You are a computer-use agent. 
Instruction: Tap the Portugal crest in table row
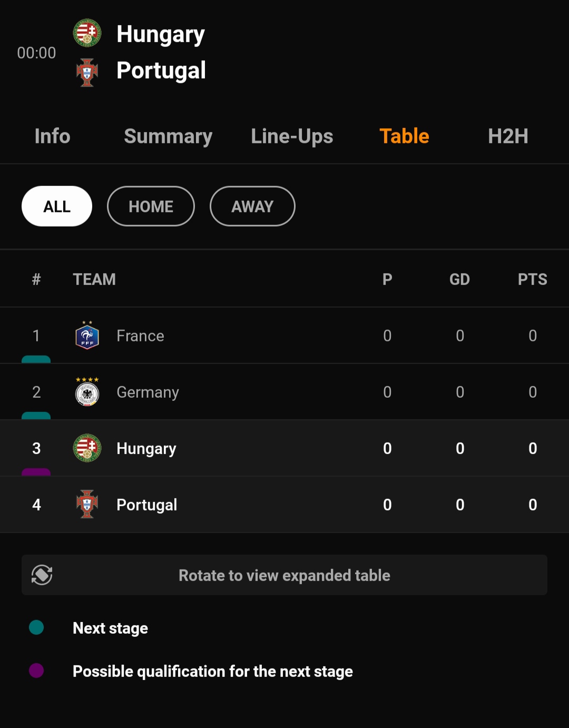tap(87, 504)
